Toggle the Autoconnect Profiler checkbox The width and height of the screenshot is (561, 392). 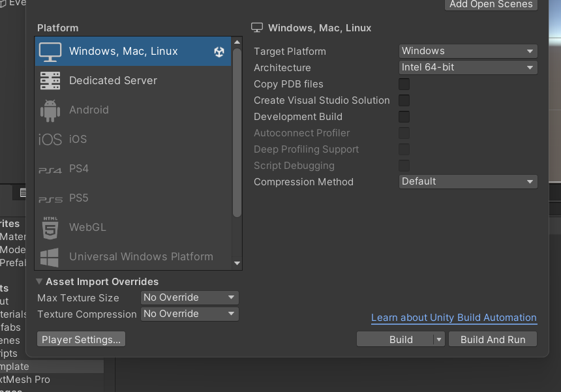tap(404, 133)
